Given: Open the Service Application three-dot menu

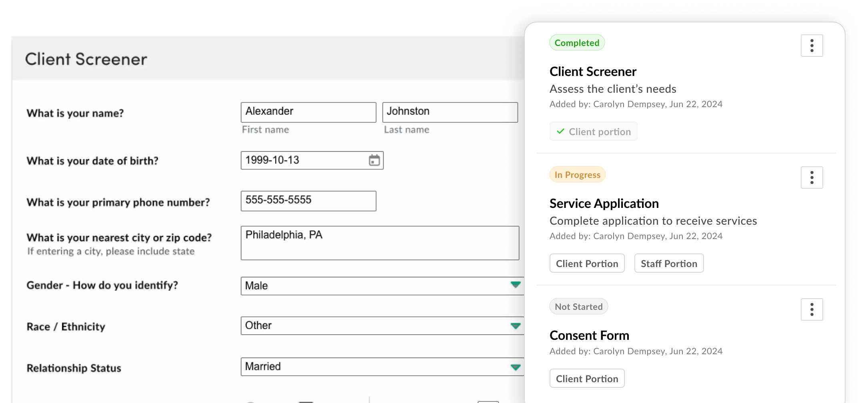Looking at the screenshot, I should pos(812,178).
